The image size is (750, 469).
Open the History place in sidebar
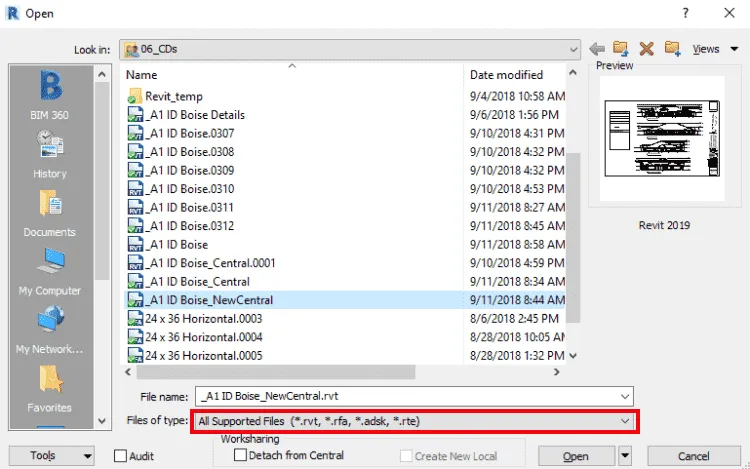(50, 144)
